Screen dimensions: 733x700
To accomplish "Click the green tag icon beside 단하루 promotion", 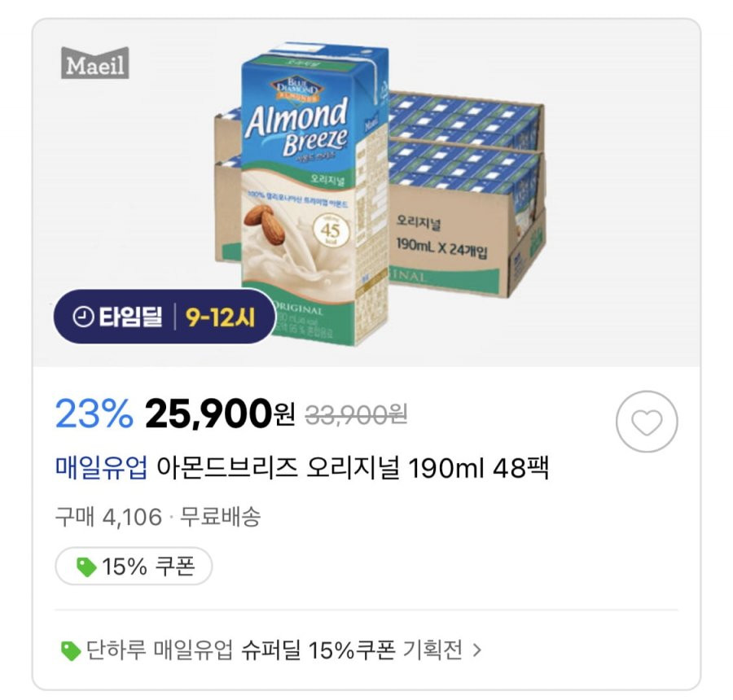I will [x=71, y=650].
